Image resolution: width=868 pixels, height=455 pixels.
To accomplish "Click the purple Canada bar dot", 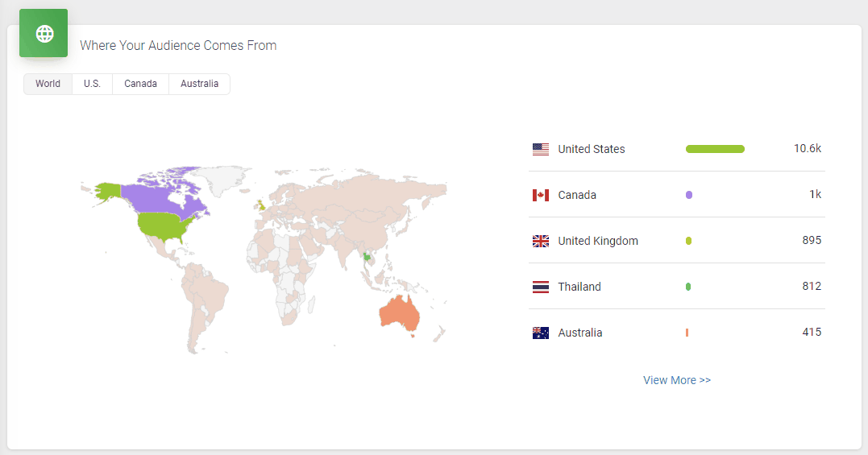I will (689, 195).
